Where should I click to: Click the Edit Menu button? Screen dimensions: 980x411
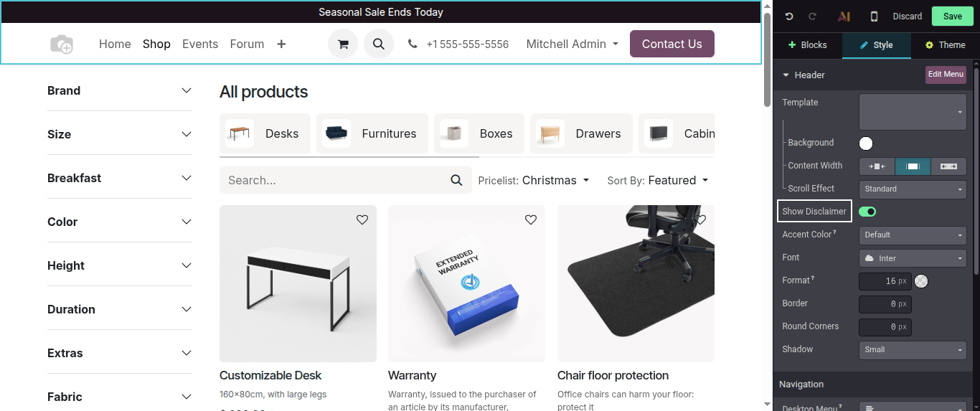point(946,75)
